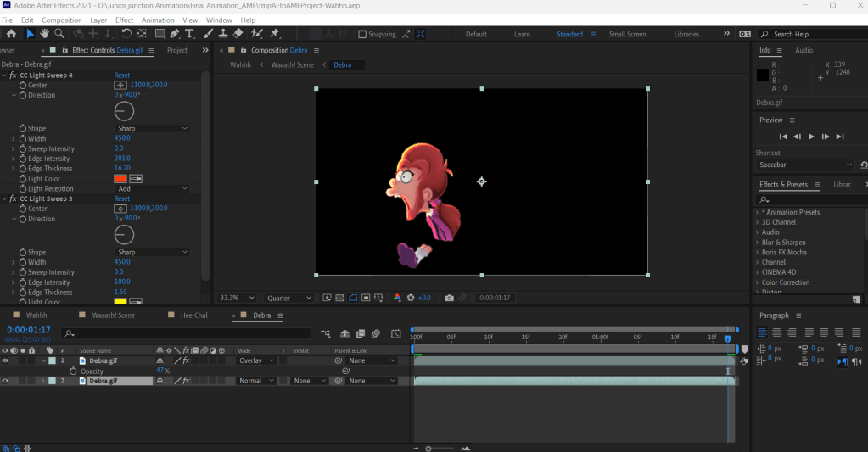Take a snapshot with camera icon
Viewport: 868px width, 452px height.
click(450, 298)
